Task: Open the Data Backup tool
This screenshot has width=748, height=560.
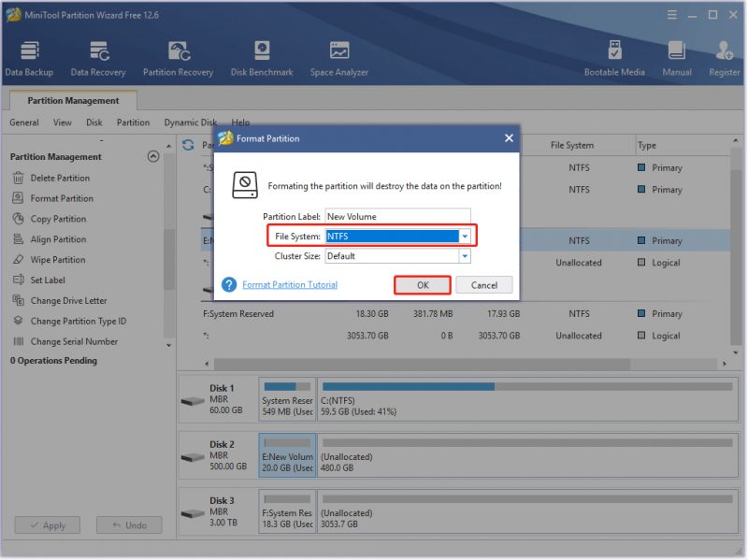Action: tap(29, 59)
